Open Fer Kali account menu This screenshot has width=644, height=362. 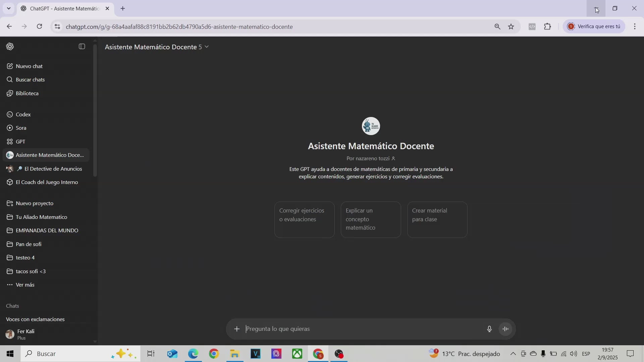click(46, 334)
